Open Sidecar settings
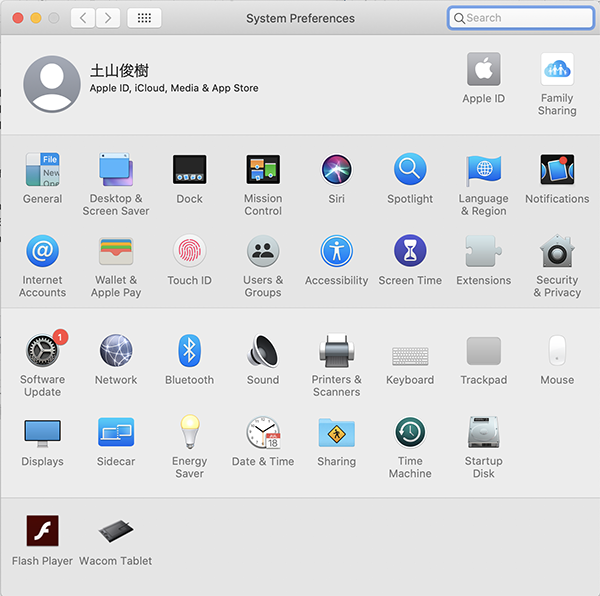Viewport: 600px width, 596px height. [x=116, y=432]
